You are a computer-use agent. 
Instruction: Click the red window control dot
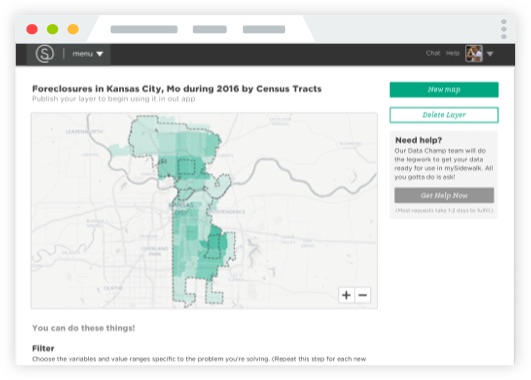point(32,29)
